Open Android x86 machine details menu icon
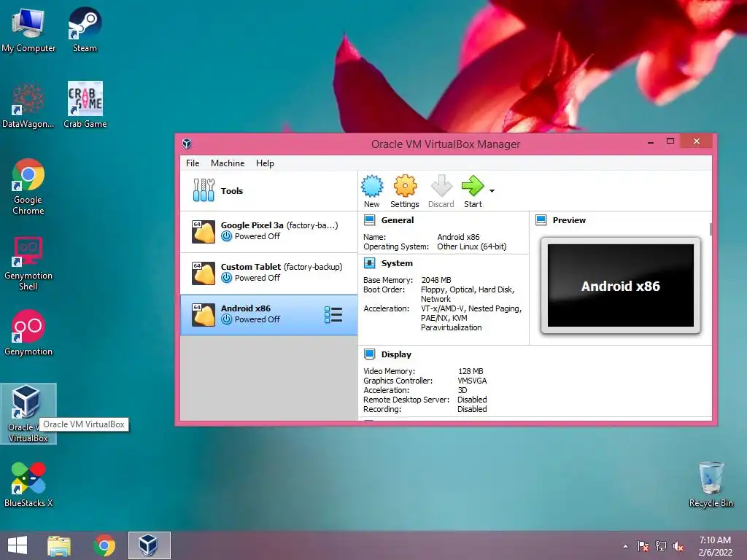The width and height of the screenshot is (747, 560). coord(333,315)
